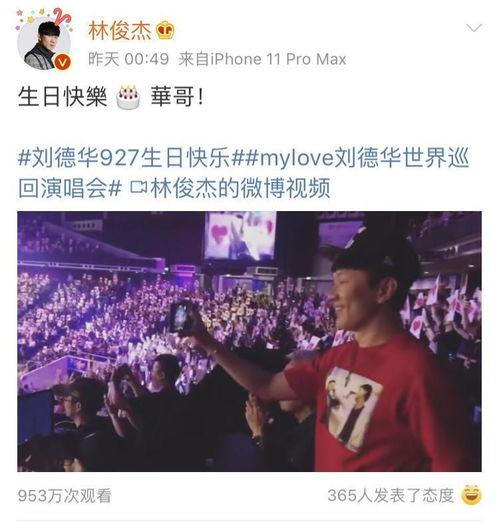Open 林俊杰's profile avatar
The width and height of the screenshot is (499, 522).
tap(44, 42)
